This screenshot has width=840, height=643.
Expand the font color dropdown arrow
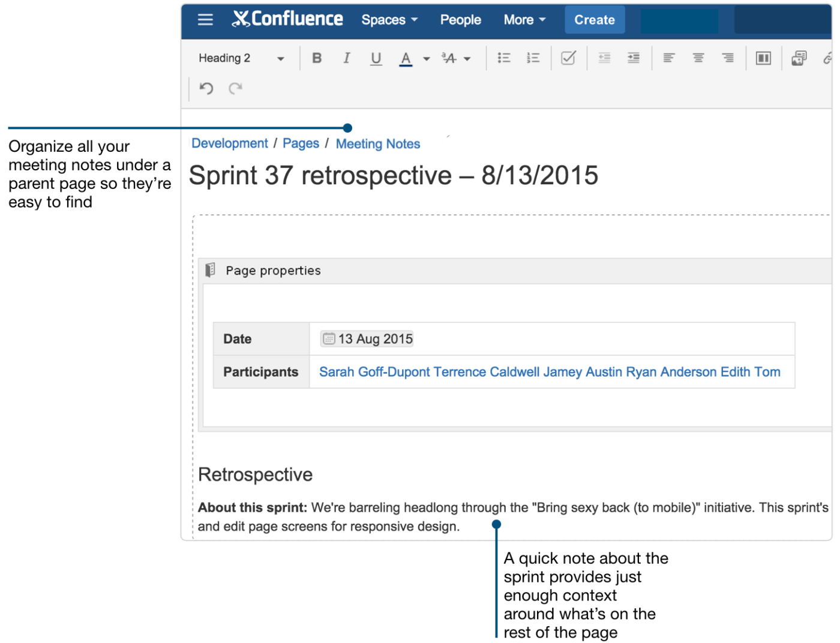(x=426, y=58)
